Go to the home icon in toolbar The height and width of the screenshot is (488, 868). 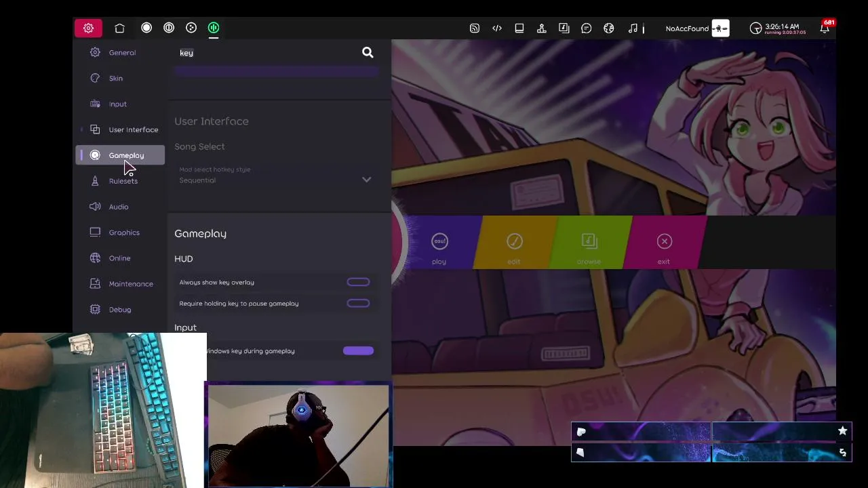click(x=120, y=28)
